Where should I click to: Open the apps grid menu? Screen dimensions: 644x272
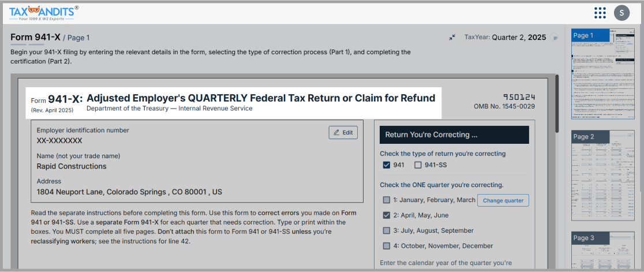[600, 13]
